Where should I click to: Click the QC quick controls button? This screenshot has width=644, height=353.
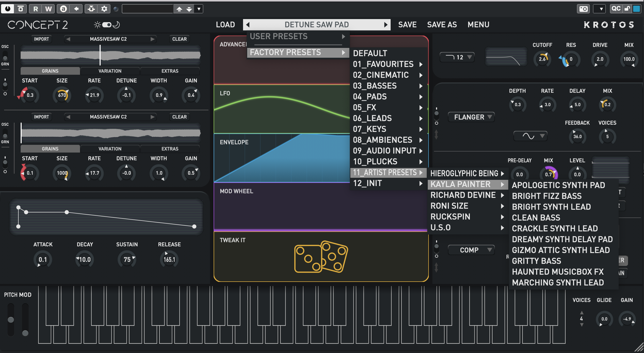(x=616, y=9)
